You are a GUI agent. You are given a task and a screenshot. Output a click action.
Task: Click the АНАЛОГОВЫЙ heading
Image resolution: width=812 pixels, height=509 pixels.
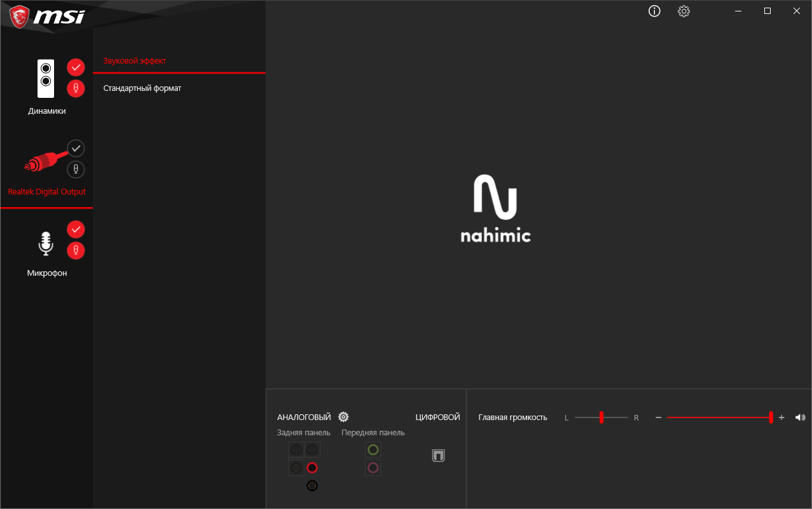point(304,417)
